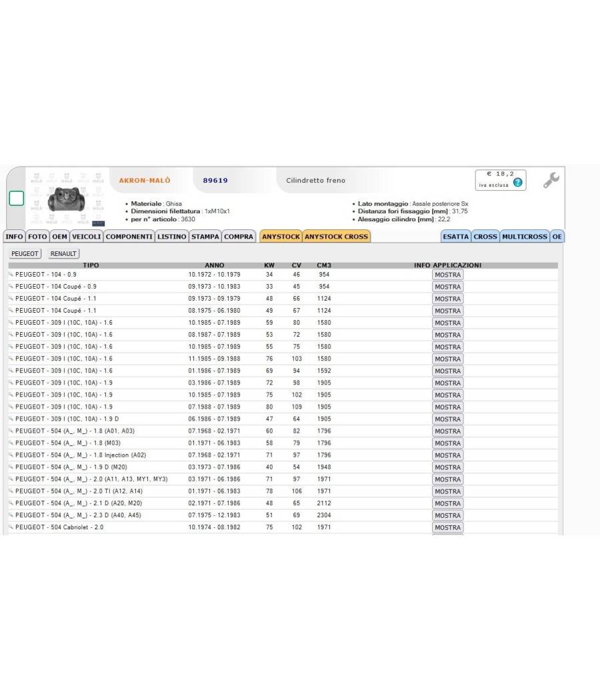Click MOSTRA for 504 2.0 TI (A12, A14)
The width and height of the screenshot is (600, 700).
pos(448,491)
